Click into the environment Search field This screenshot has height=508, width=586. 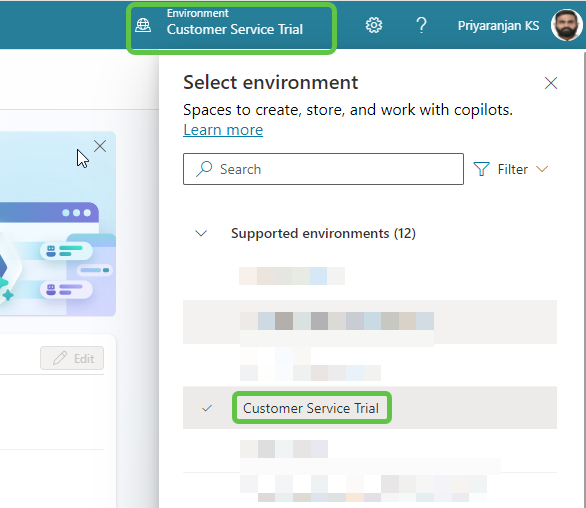coord(323,169)
